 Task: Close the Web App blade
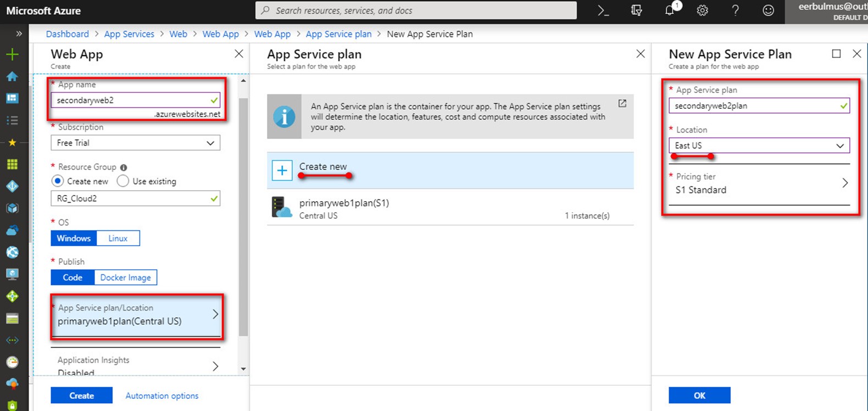point(238,54)
